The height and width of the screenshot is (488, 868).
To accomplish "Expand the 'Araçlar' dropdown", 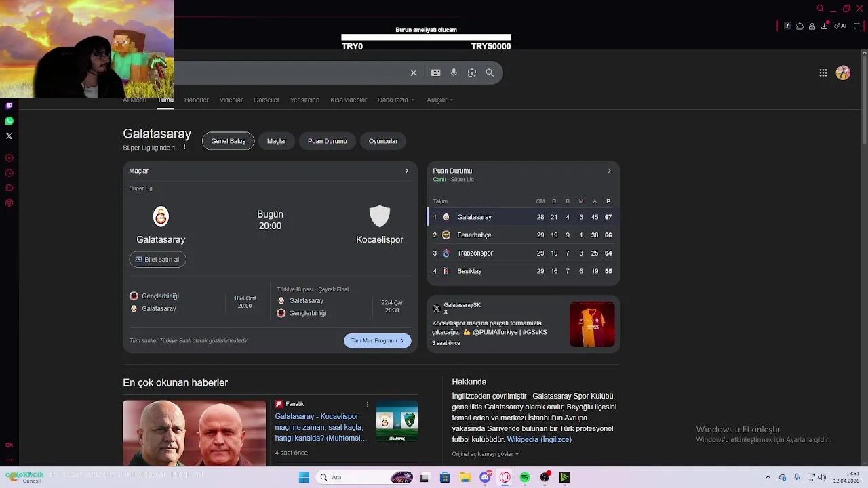I will pos(439,100).
